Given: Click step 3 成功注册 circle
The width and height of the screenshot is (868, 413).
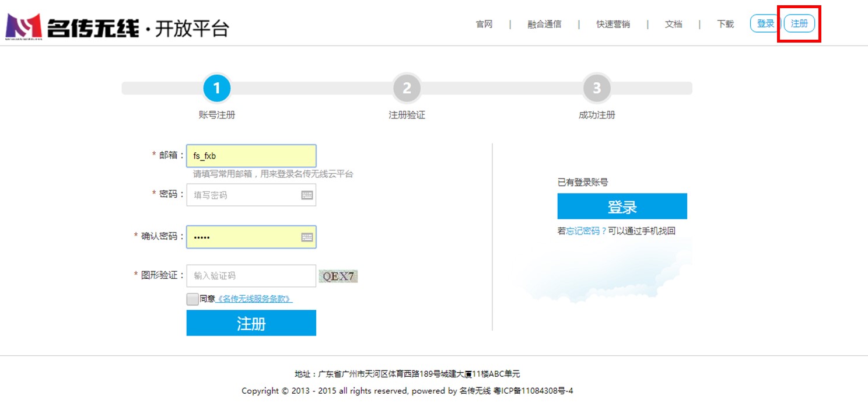Looking at the screenshot, I should (x=596, y=89).
